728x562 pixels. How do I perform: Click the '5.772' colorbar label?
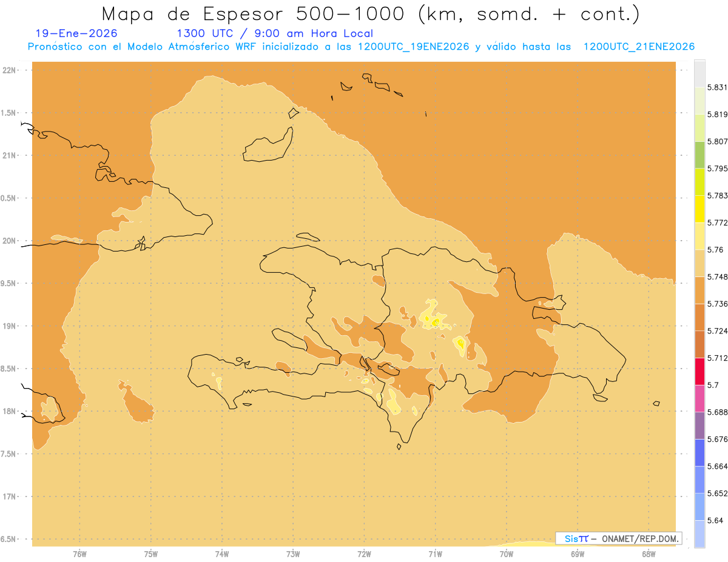717,222
